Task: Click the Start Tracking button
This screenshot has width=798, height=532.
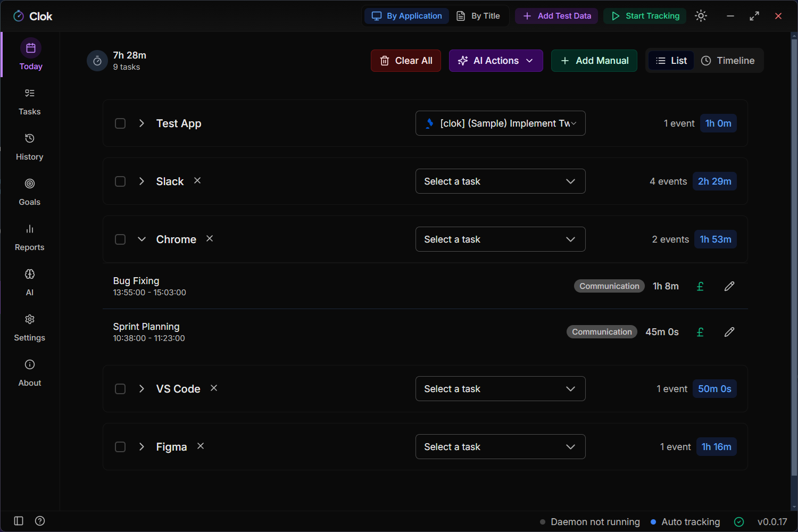Action: point(645,16)
